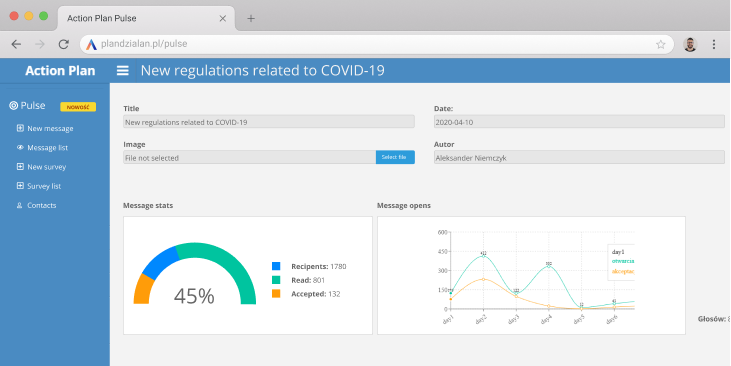Bookmark page with star icon
Image resolution: width=731 pixels, height=366 pixels.
point(661,44)
